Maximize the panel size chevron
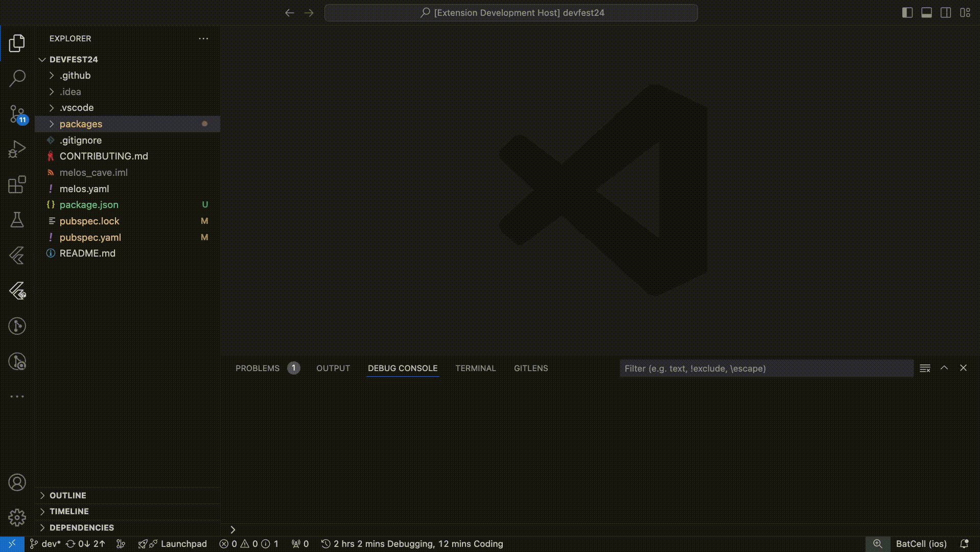Screen dimensions: 980x552 [944, 368]
